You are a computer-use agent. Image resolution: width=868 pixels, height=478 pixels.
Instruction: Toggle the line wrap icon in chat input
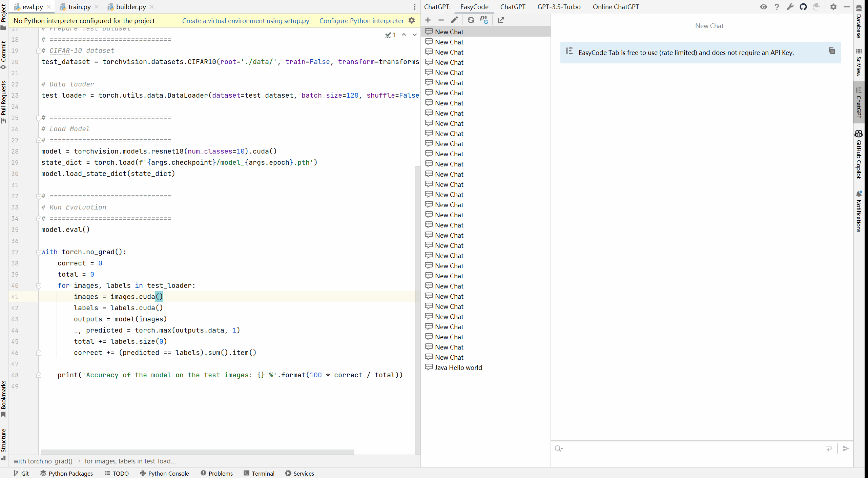point(829,449)
